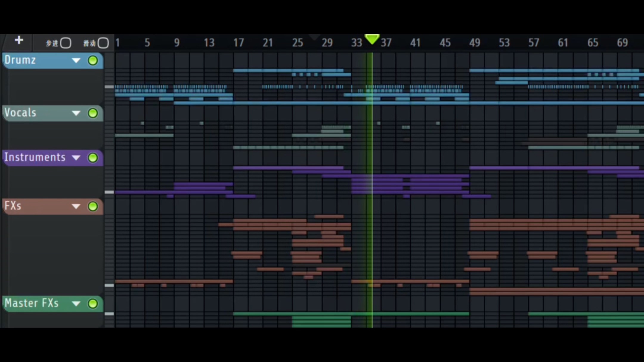
Task: Jump to bar 33 on the ruler
Action: pos(357,43)
